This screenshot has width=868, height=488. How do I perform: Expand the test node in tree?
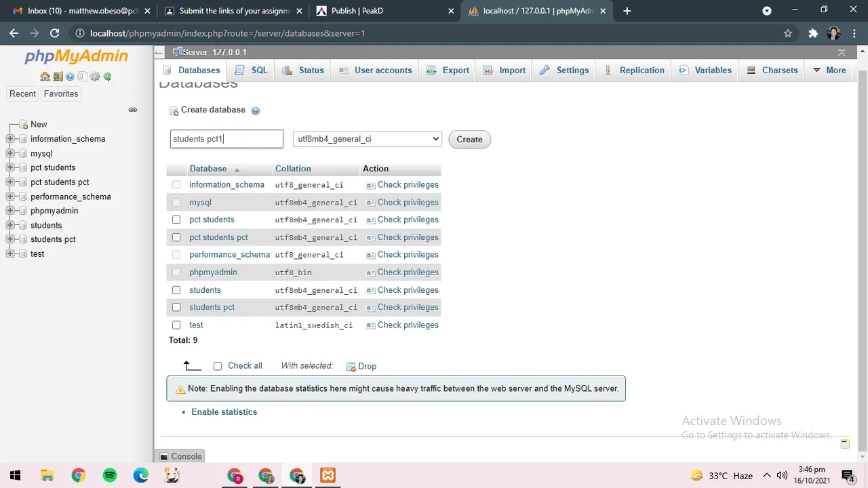9,254
